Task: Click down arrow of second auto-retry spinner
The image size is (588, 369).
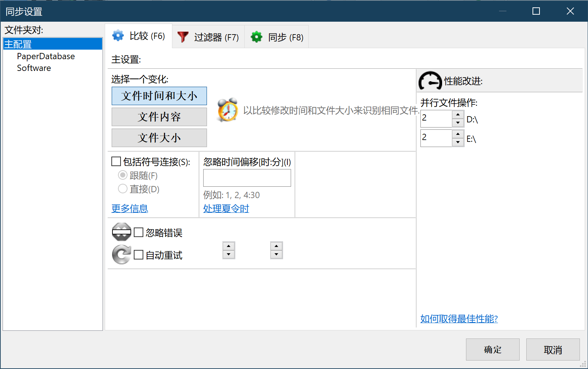Action: [x=276, y=254]
